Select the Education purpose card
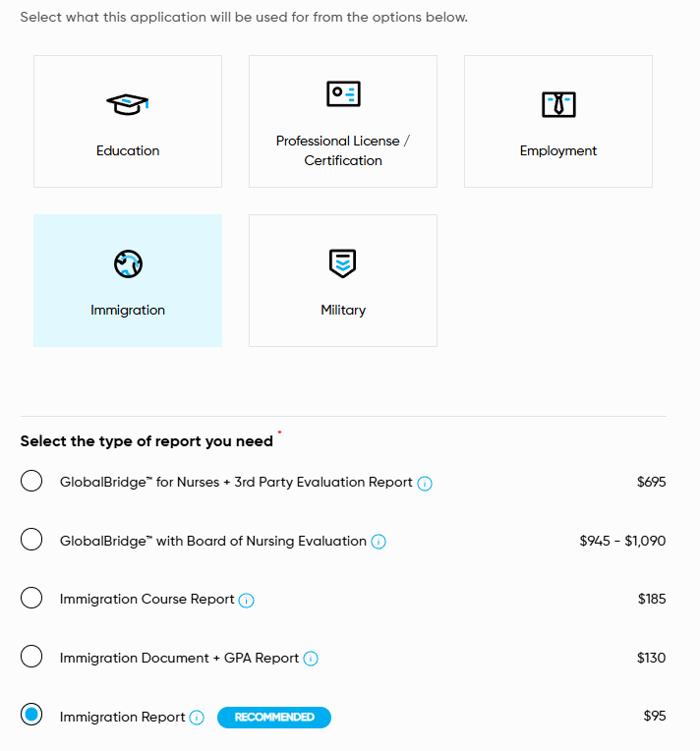The height and width of the screenshot is (751, 700). (x=128, y=122)
